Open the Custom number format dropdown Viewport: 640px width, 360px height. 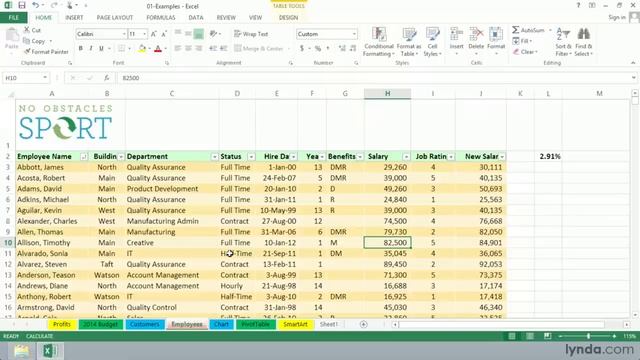point(354,34)
